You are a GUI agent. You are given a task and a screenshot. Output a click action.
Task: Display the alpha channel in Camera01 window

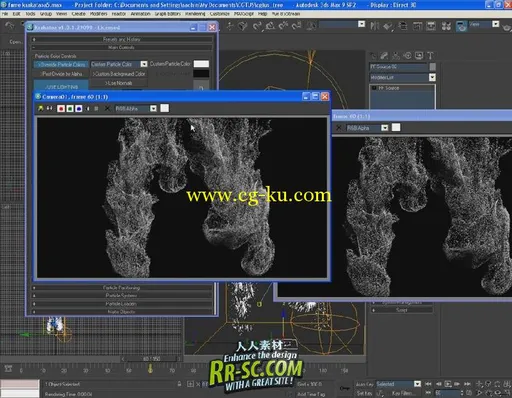point(88,109)
